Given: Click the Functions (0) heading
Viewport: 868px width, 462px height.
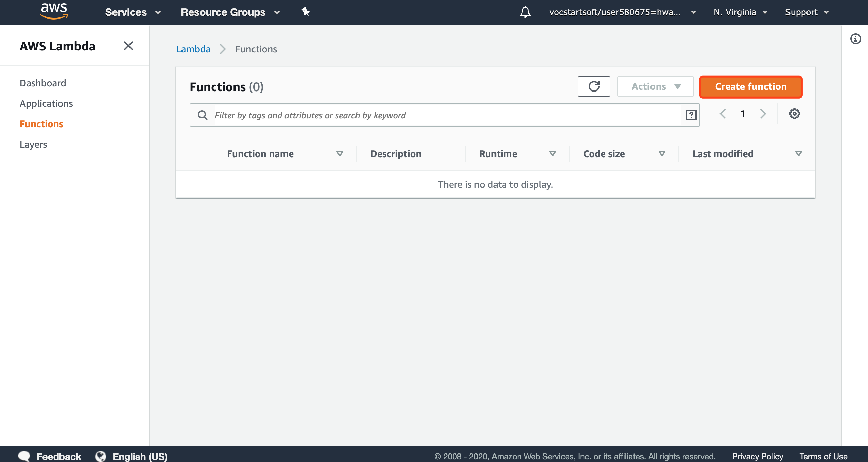Looking at the screenshot, I should tap(227, 87).
